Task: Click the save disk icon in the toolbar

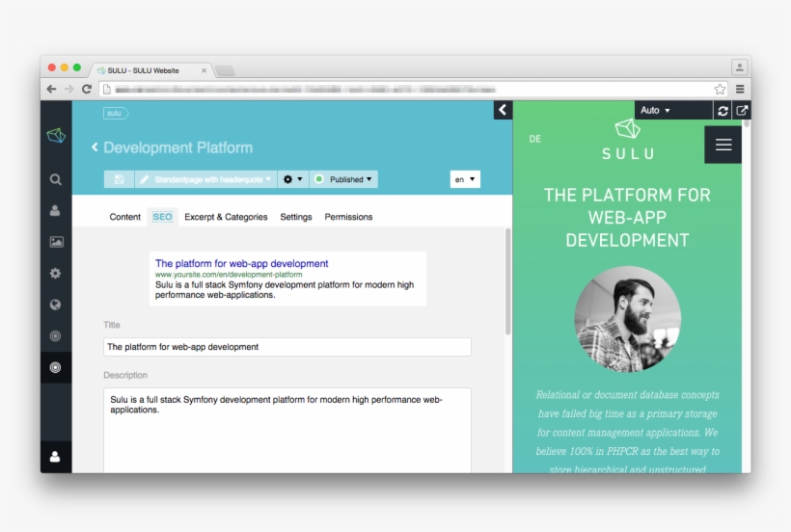Action: coord(119,179)
